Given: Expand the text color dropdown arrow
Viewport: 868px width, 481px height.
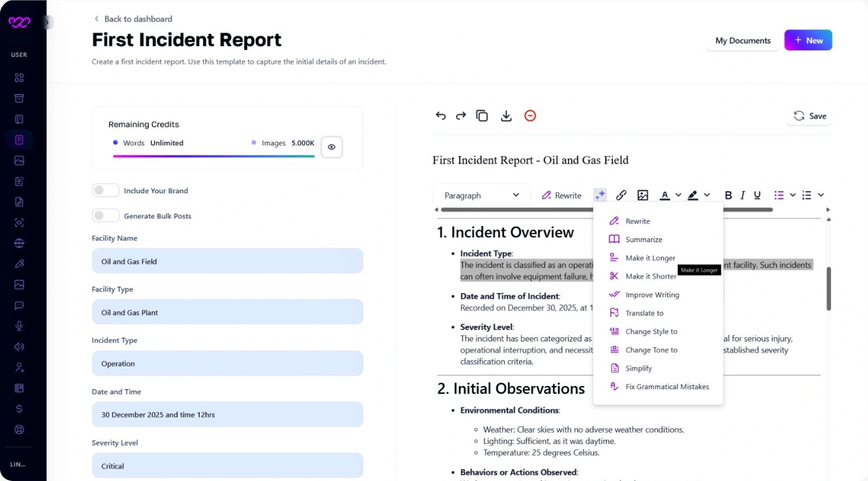Looking at the screenshot, I should [678, 195].
